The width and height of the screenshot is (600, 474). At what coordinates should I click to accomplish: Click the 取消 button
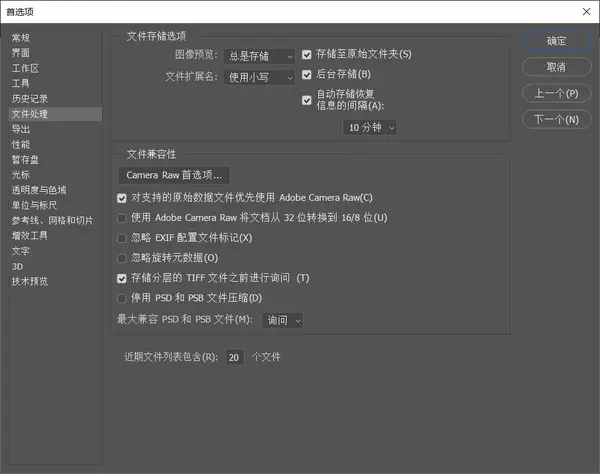557,67
